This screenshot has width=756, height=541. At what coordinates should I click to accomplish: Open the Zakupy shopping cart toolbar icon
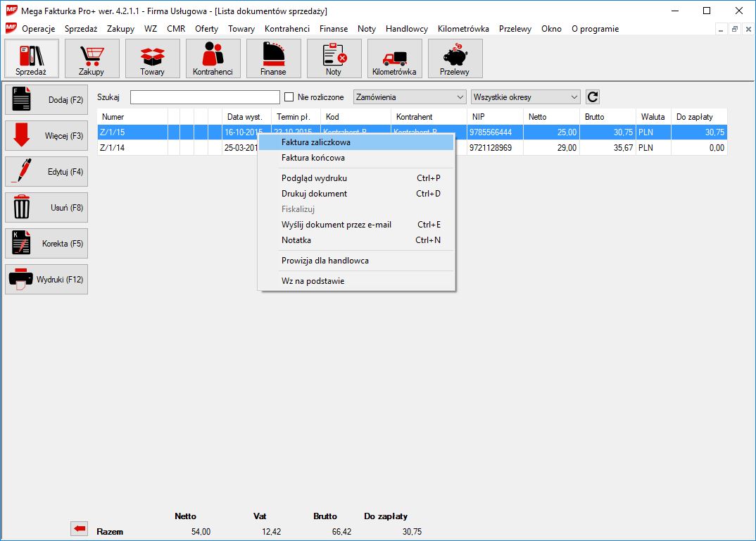tap(92, 58)
